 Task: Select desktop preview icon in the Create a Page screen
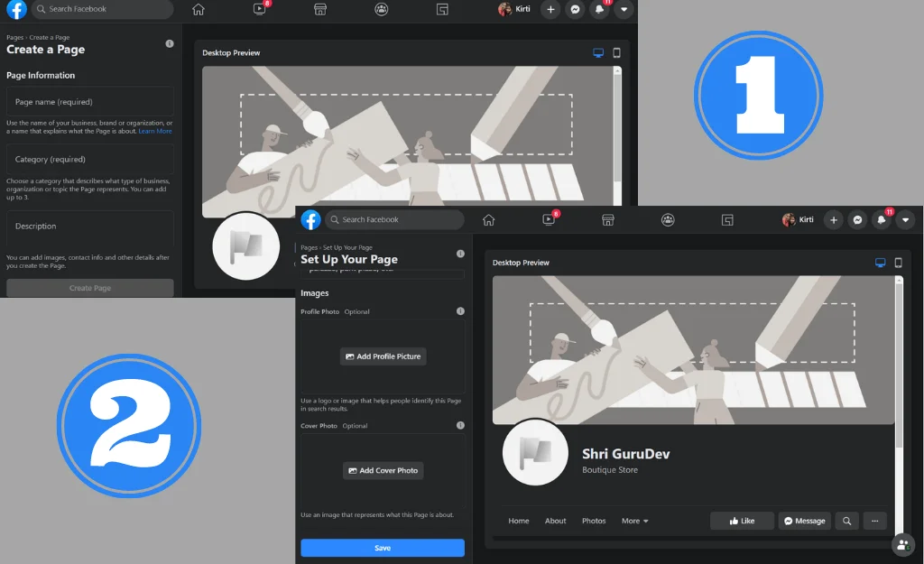598,52
